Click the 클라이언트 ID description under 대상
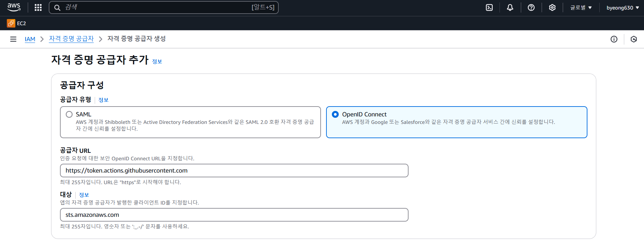 [129, 203]
